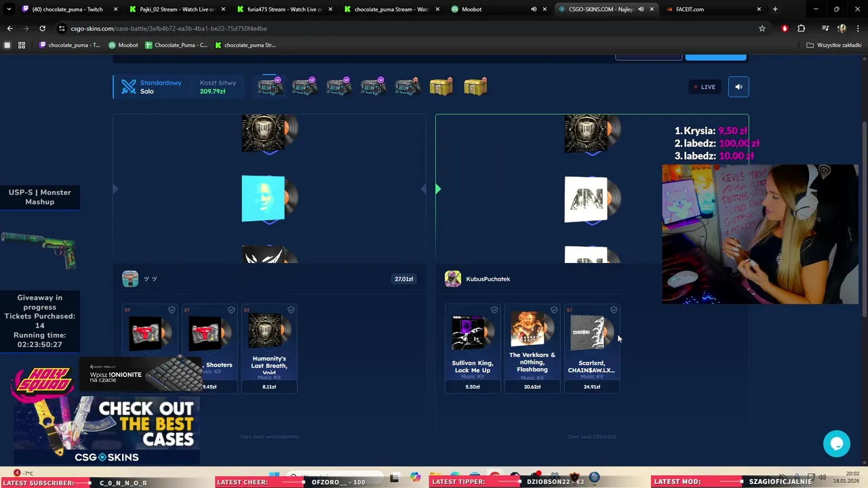Switch to the chocolate_puma Stream Kick tab
The image size is (868, 488).
(392, 9)
